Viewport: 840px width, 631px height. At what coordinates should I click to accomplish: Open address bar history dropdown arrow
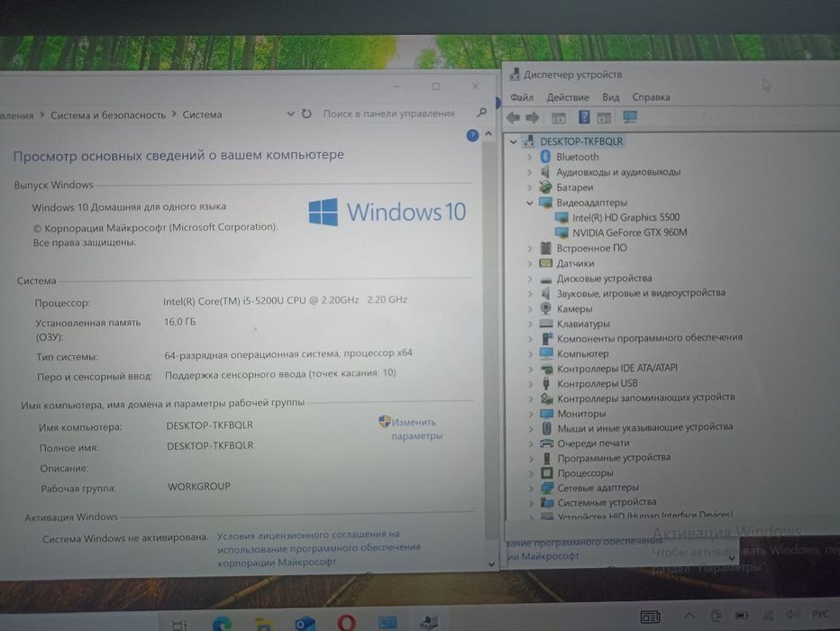point(290,114)
